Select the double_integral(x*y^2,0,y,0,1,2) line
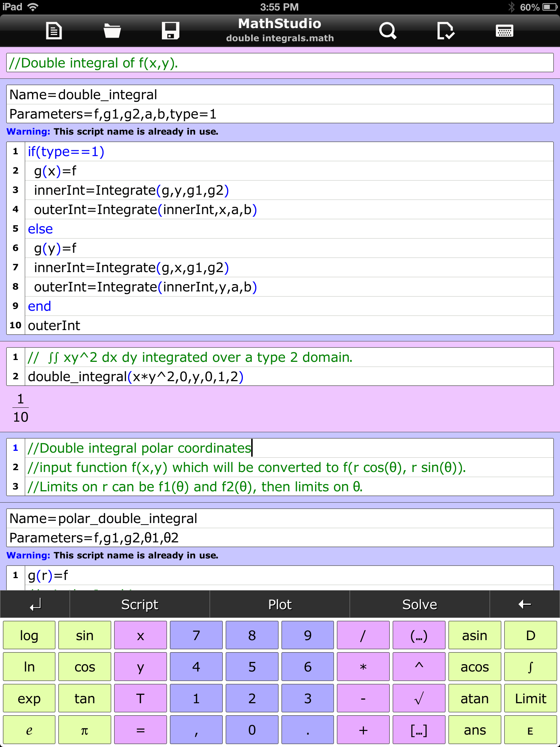This screenshot has width=560, height=747. 288,376
